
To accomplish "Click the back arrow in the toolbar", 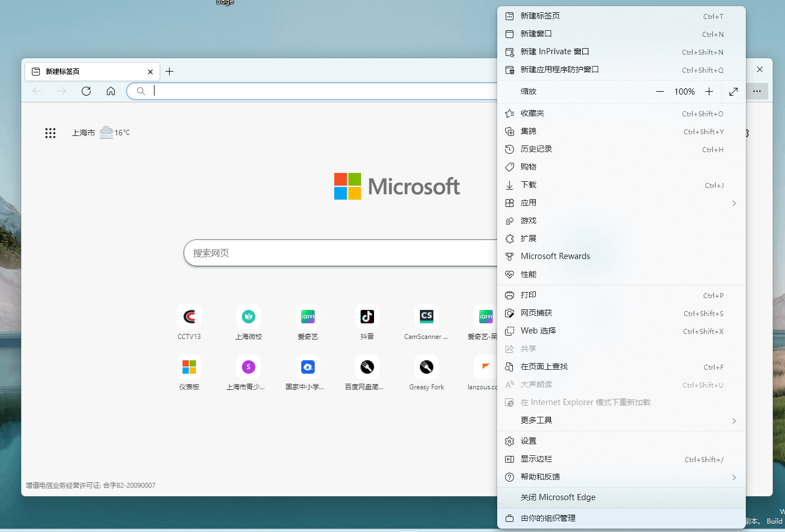I will point(37,91).
